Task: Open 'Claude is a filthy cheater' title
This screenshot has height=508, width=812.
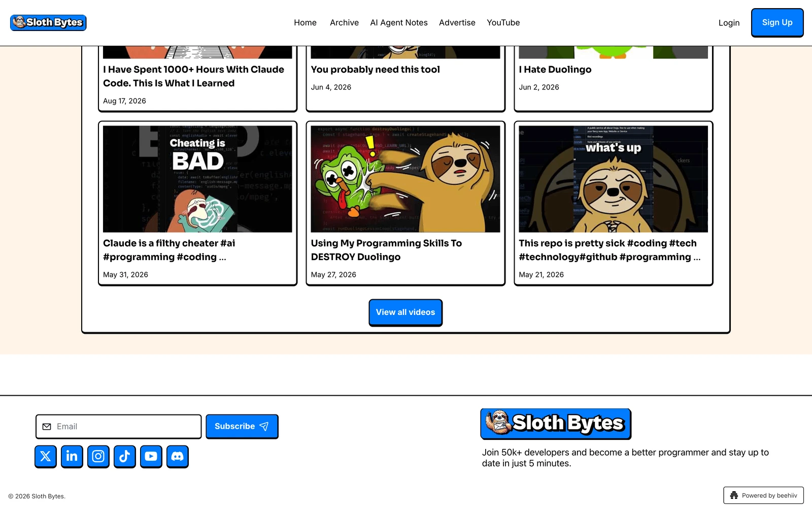Action: coord(169,250)
